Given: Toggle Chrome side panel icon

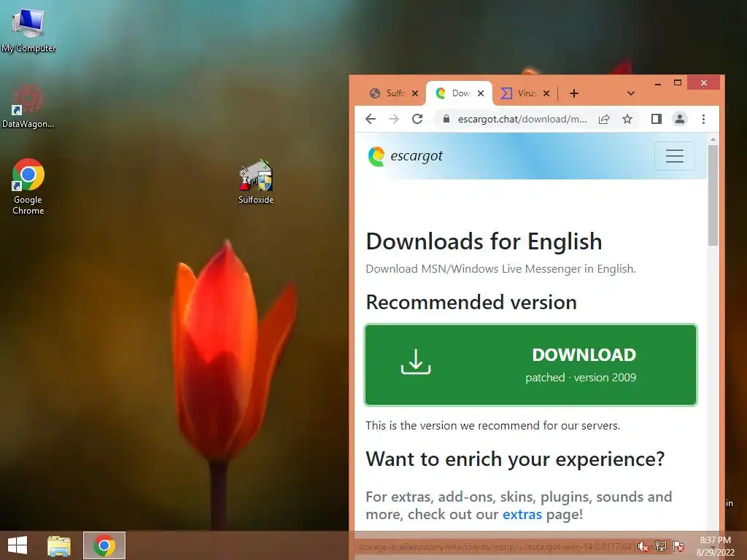Looking at the screenshot, I should click(657, 119).
